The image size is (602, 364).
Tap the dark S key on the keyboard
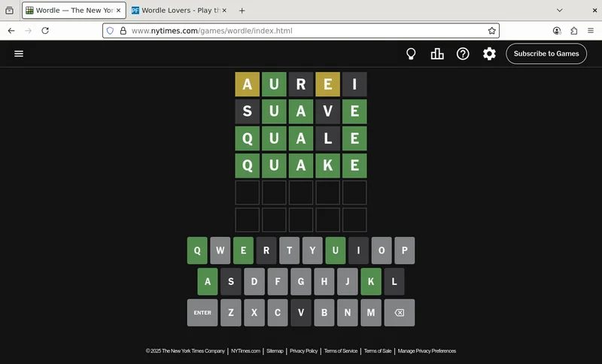point(231,281)
